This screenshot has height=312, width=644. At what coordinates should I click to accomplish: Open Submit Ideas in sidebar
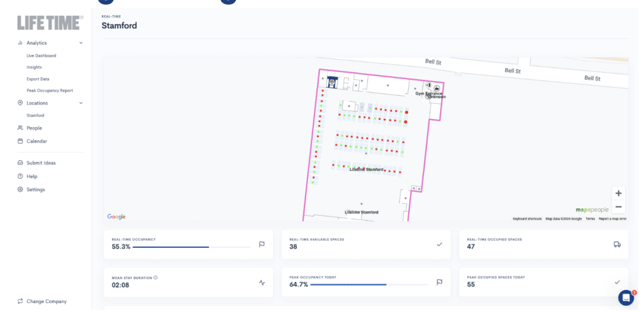(x=41, y=163)
